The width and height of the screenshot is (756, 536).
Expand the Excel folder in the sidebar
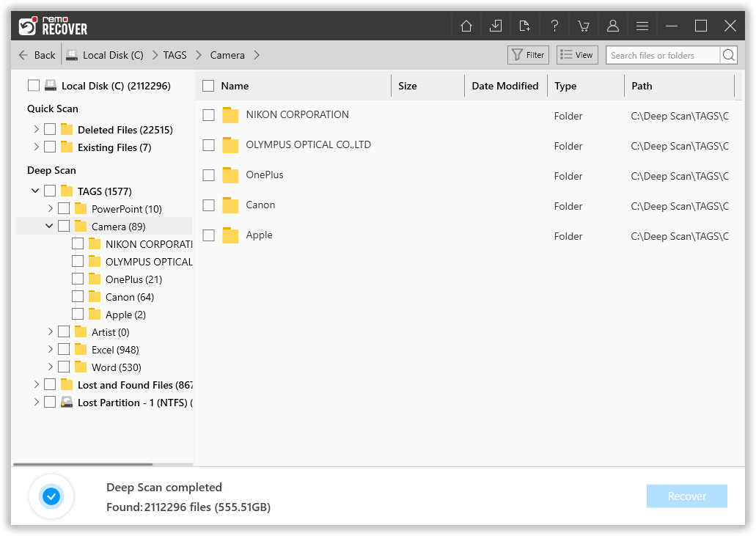50,349
